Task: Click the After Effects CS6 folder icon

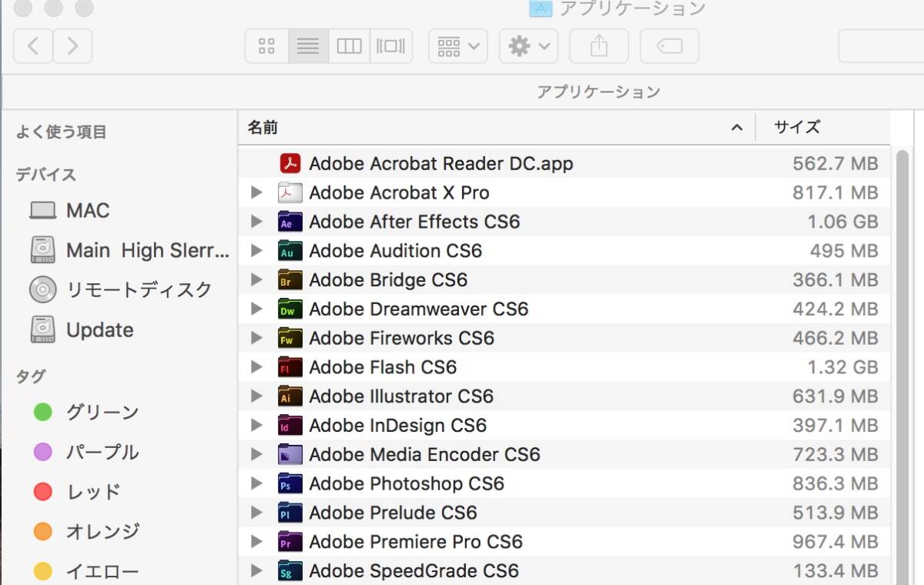Action: [x=290, y=222]
